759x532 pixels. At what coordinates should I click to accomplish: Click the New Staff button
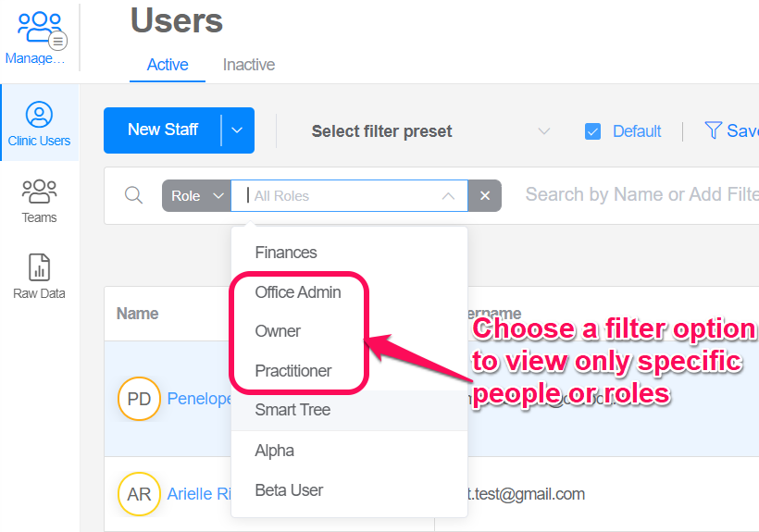click(x=163, y=130)
